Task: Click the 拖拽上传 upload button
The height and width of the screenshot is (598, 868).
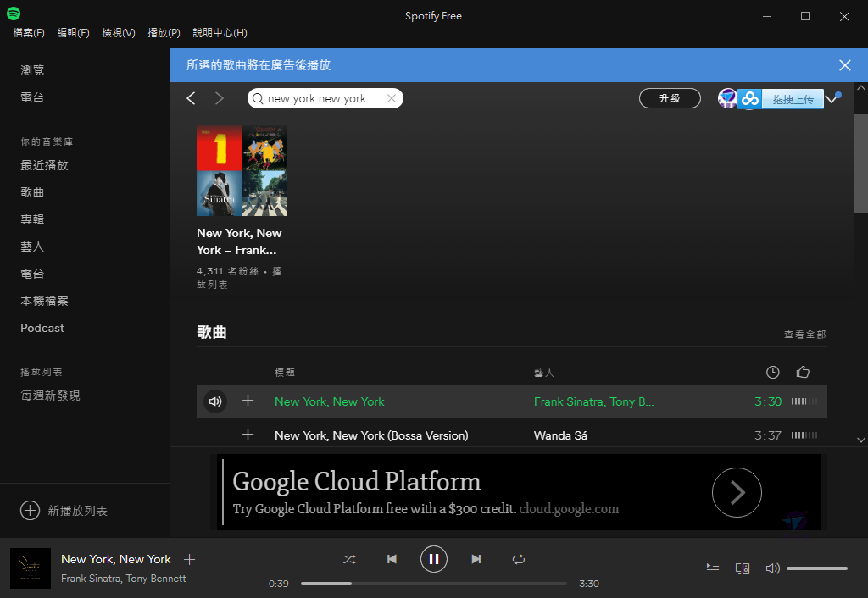Action: [793, 99]
